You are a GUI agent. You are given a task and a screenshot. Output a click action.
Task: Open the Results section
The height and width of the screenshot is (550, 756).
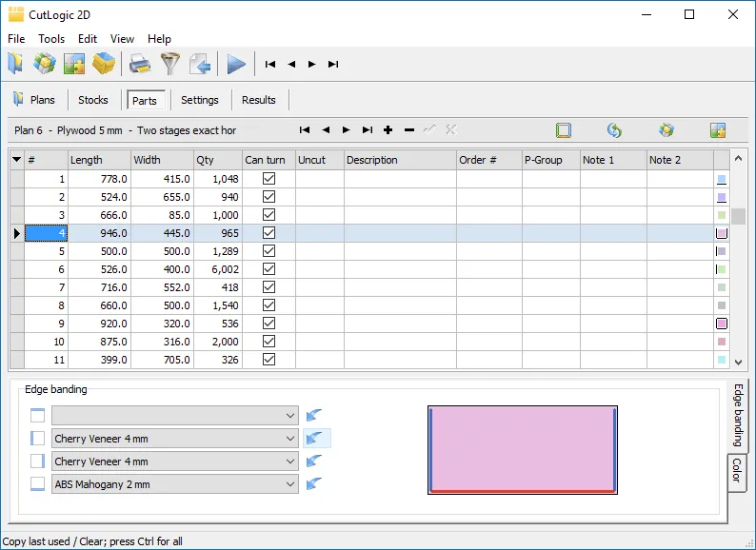pos(258,100)
